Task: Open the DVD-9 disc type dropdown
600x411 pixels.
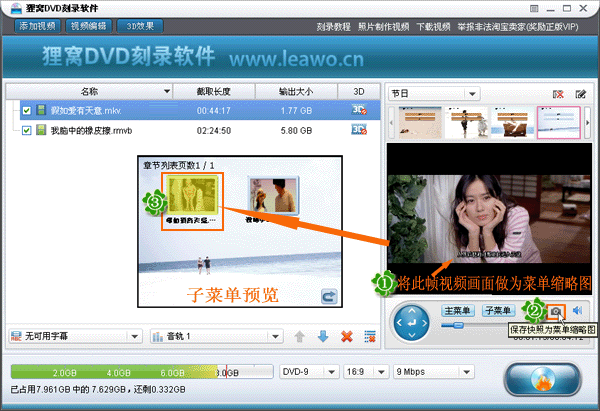Action: 309,372
